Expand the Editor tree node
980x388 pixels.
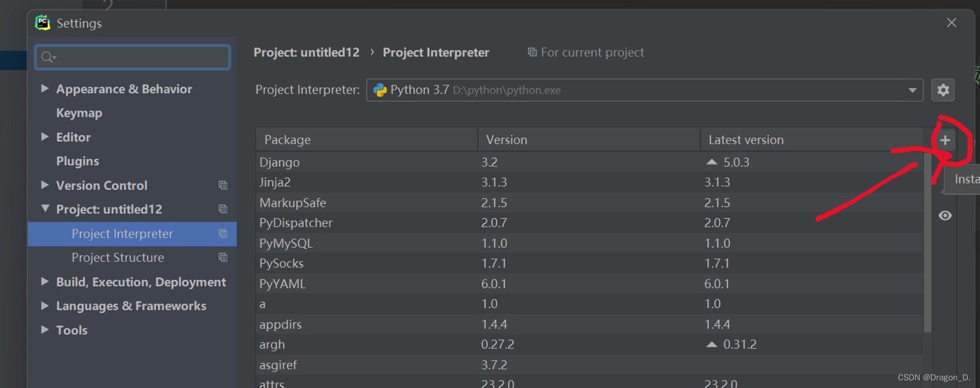[44, 136]
